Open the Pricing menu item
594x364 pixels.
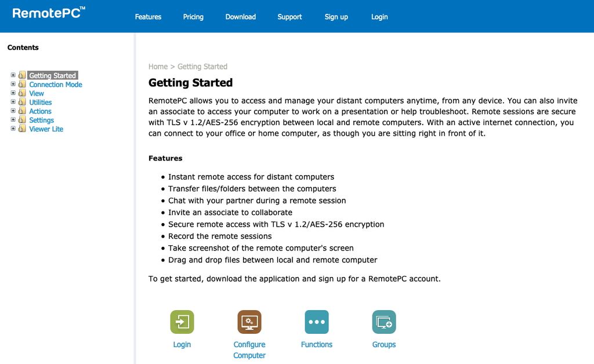(x=193, y=17)
